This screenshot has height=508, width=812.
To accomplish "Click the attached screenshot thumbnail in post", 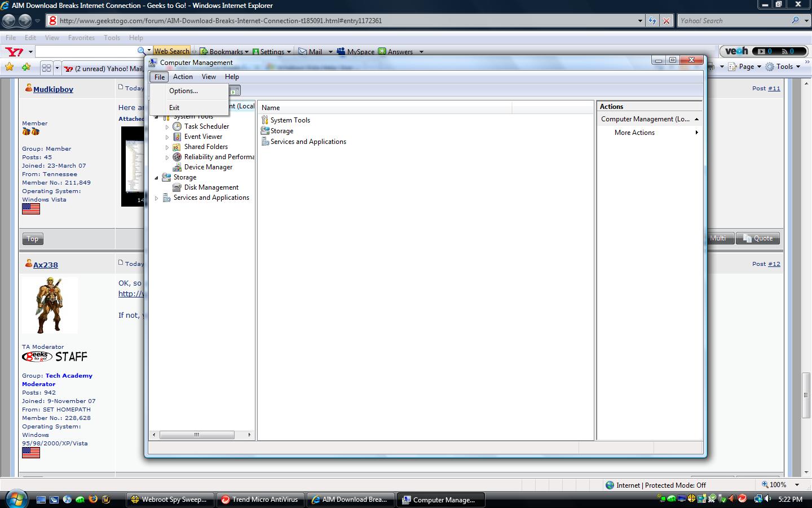I will (133, 166).
